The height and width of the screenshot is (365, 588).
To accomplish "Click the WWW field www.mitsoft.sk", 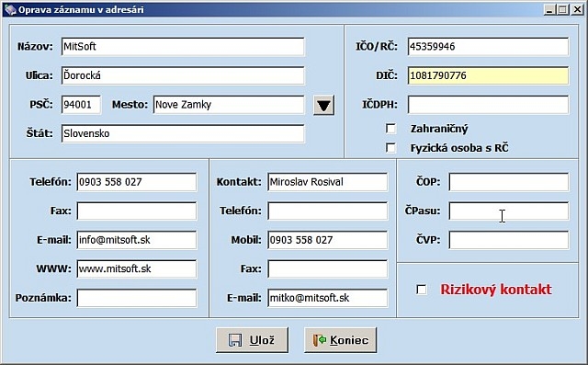I will [137, 268].
